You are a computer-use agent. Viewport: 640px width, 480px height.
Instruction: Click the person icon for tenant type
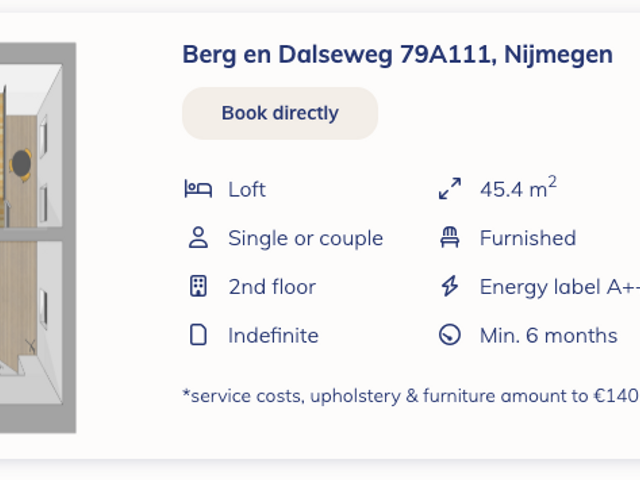point(198,238)
